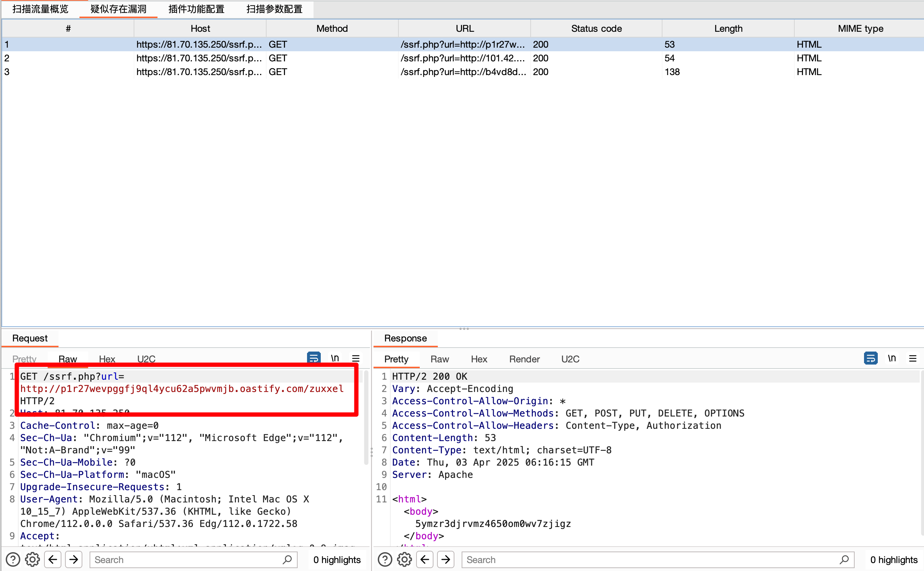Open hamburger options menu in Response panel
This screenshot has width=924, height=571.
coord(913,358)
